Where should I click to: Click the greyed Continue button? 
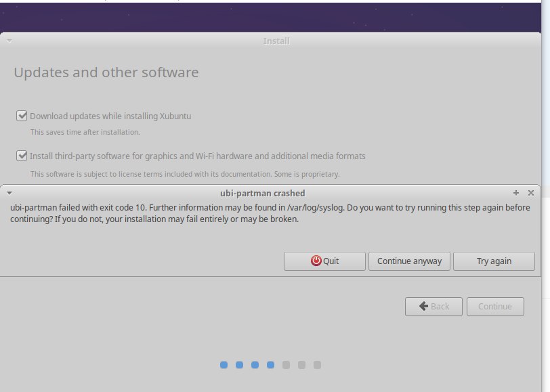[x=495, y=307]
